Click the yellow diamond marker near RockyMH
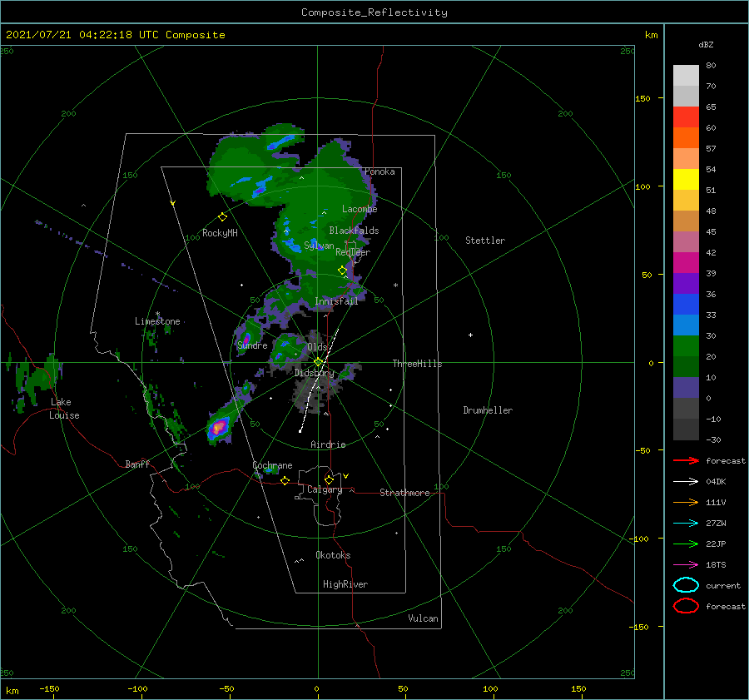Viewport: 749px width, 700px height. point(222,217)
